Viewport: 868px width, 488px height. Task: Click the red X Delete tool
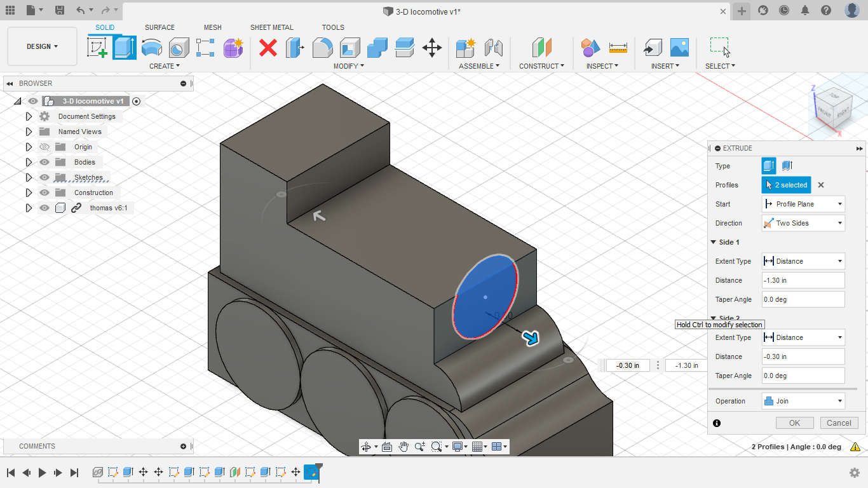268,48
